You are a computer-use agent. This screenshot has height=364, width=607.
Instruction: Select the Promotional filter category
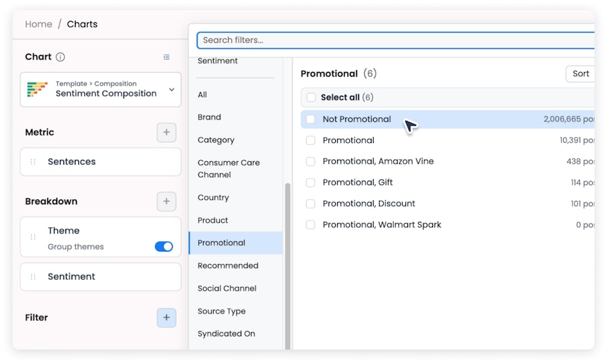coord(236,243)
